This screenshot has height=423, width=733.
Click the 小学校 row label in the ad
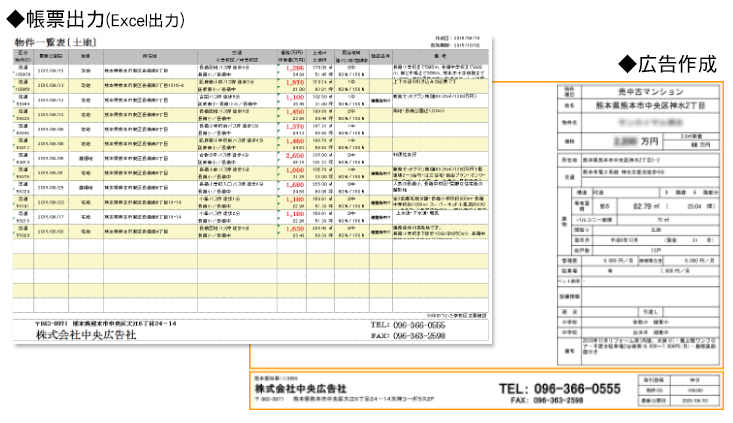click(x=569, y=322)
